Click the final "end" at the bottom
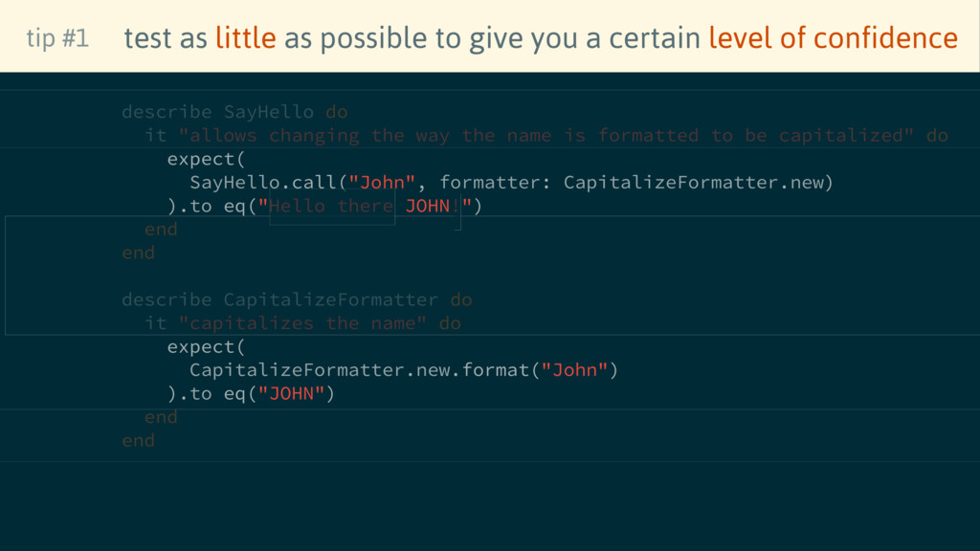980x551 pixels. pos(138,440)
